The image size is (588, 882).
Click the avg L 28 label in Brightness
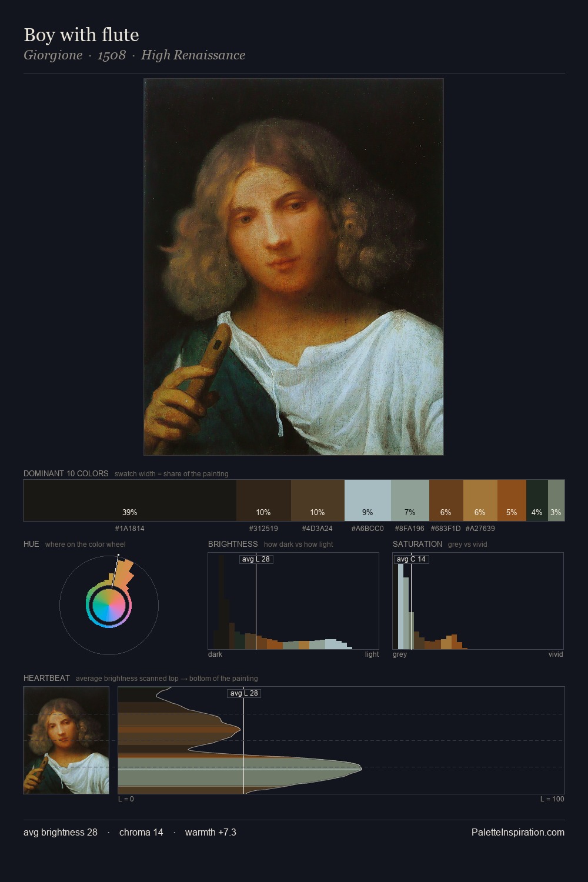click(x=256, y=559)
